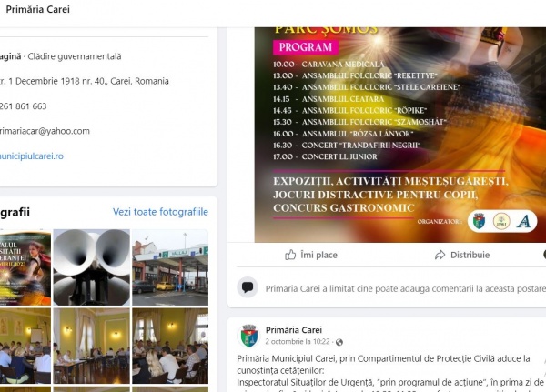The height and width of the screenshot is (392, 546).
Task: Open Primăria Carei profile avatar
Action: pos(249,336)
